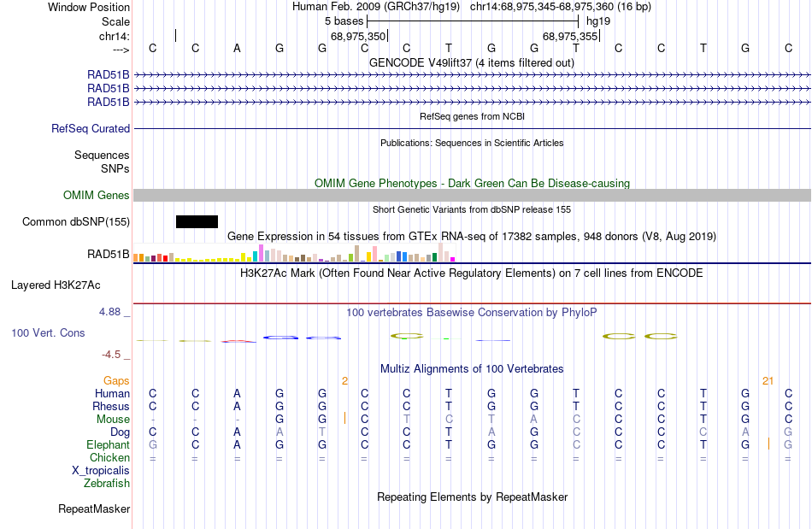This screenshot has width=812, height=529.
Task: Click the 5 bases scale bar
Action: click(473, 21)
